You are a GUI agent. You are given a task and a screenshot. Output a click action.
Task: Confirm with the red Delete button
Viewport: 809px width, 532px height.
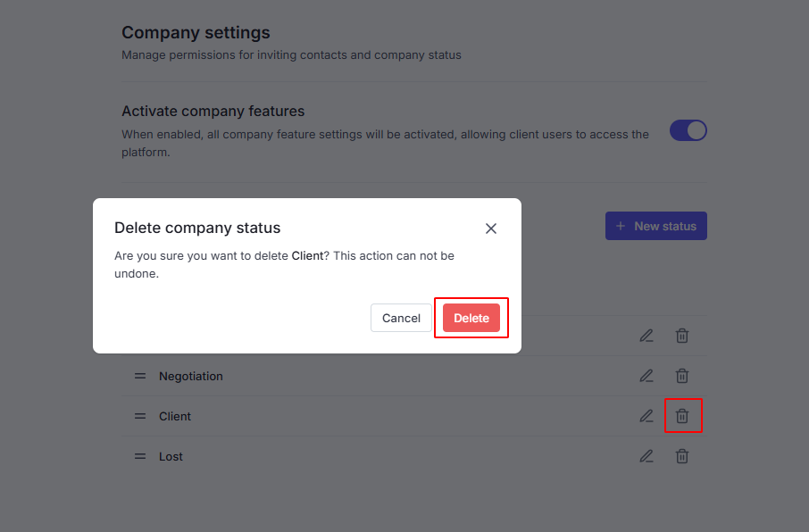click(x=471, y=318)
